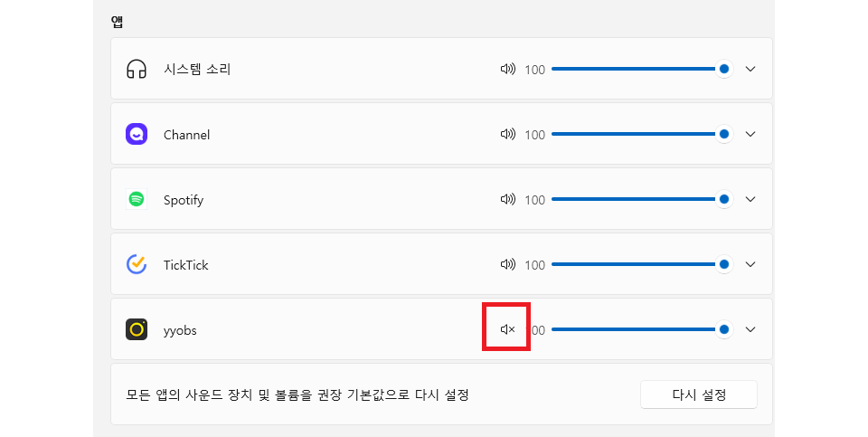Click the 다시 설정 reset button

pyautogui.click(x=699, y=394)
